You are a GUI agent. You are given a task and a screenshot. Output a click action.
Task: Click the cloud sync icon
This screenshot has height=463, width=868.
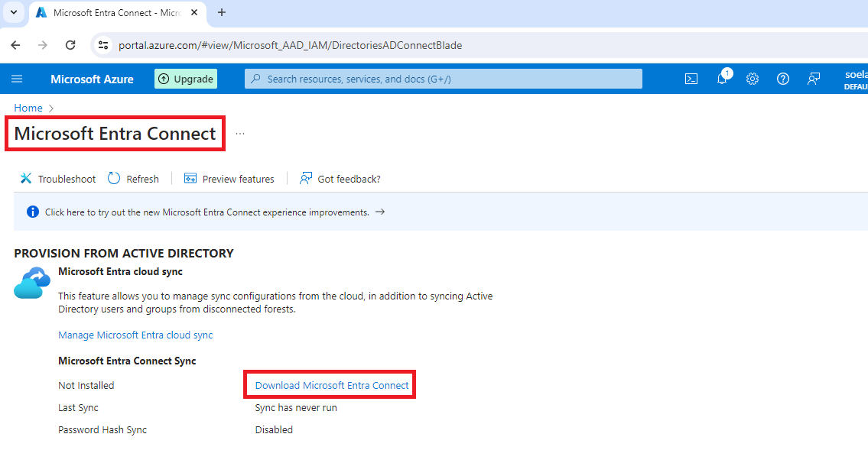pyautogui.click(x=32, y=283)
